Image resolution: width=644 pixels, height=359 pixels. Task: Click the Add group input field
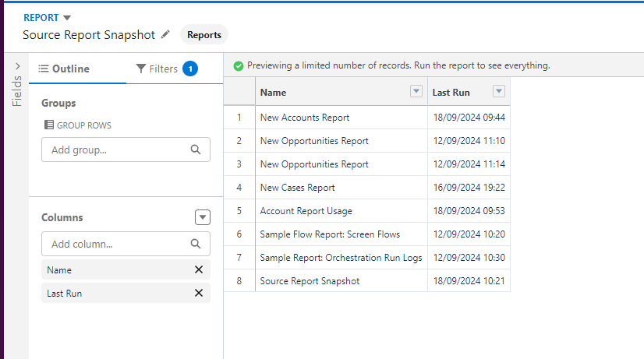click(117, 150)
